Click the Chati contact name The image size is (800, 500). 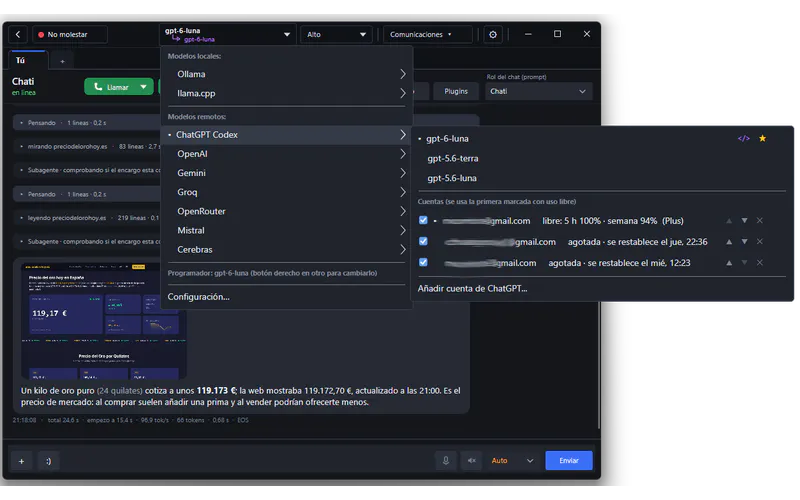[x=23, y=81]
